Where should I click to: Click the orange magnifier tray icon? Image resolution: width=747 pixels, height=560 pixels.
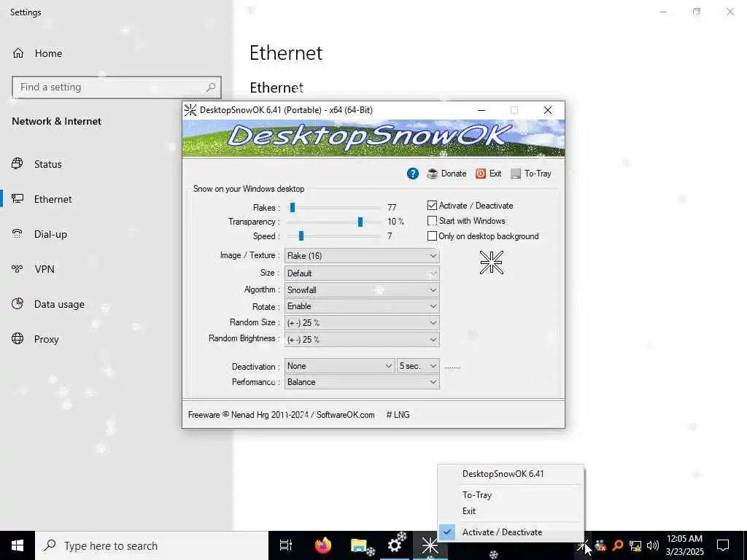(618, 545)
